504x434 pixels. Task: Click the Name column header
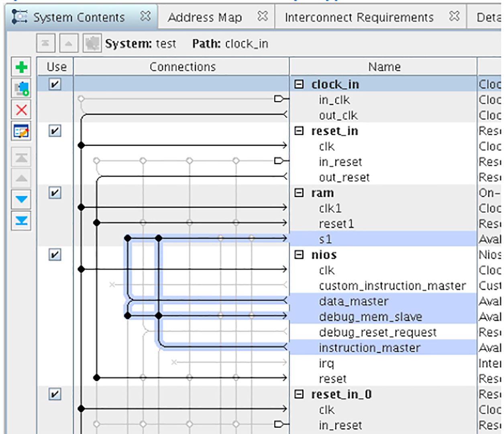pos(384,67)
